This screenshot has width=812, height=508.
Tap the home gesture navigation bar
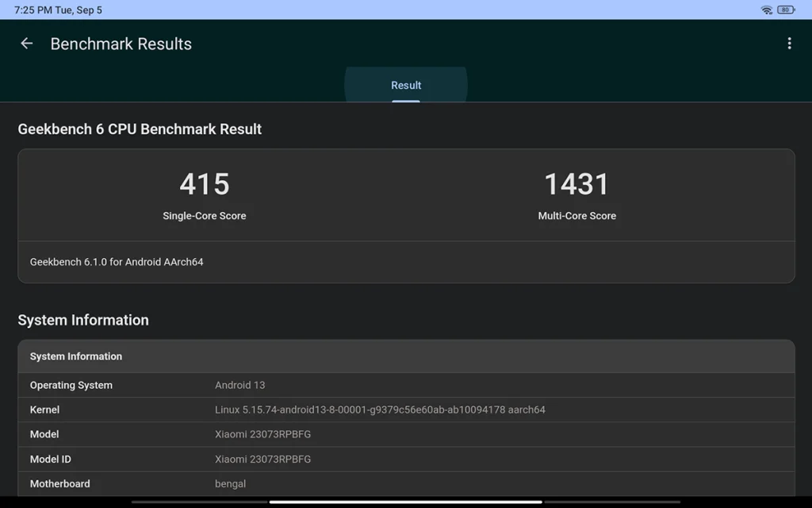[x=406, y=502]
